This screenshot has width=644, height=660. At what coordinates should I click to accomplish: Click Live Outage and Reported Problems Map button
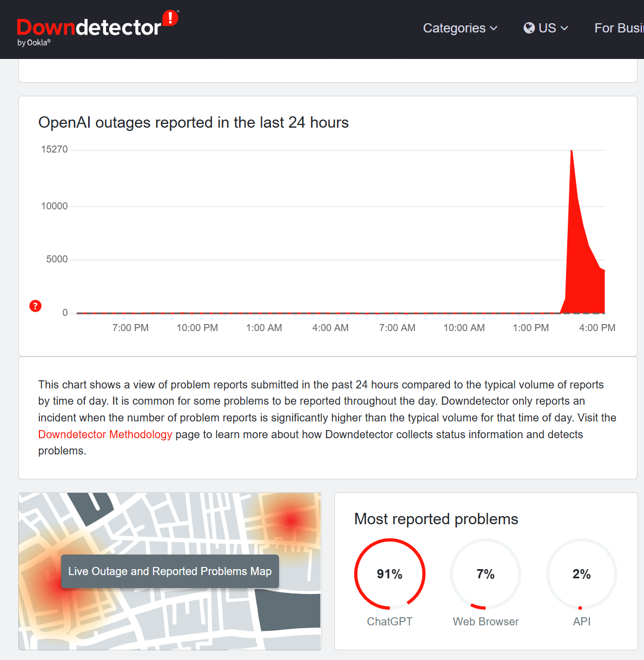click(x=170, y=571)
